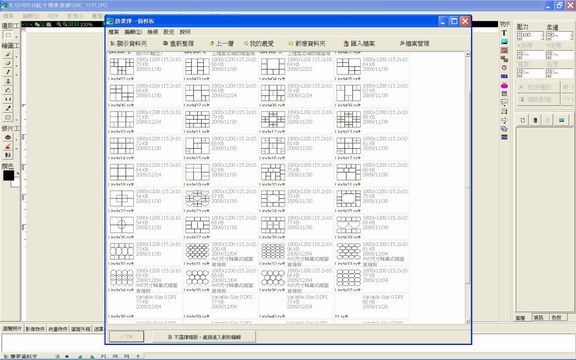Select the rectangular selection tool
The height and width of the screenshot is (360, 576).
tap(8, 35)
